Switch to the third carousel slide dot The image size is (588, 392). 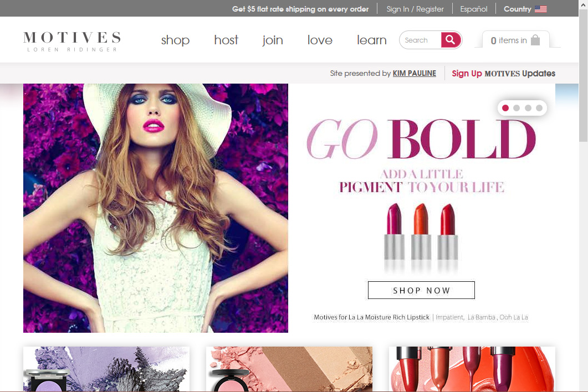(528, 108)
